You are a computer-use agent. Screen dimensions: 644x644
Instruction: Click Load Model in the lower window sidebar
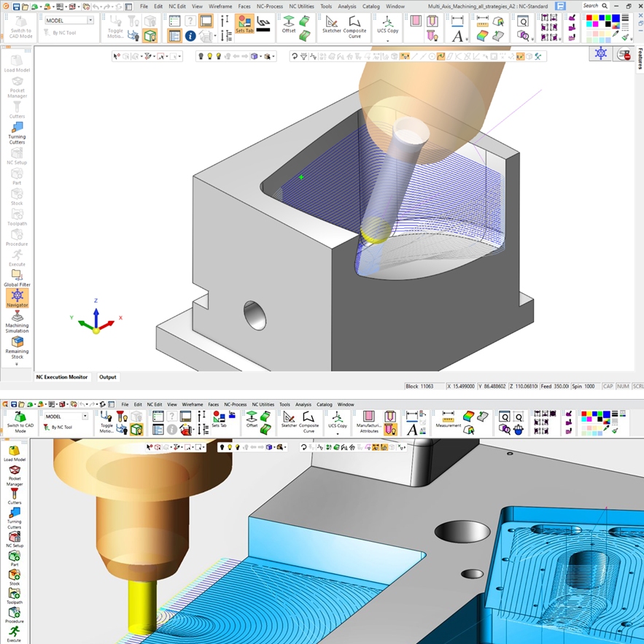point(15,453)
